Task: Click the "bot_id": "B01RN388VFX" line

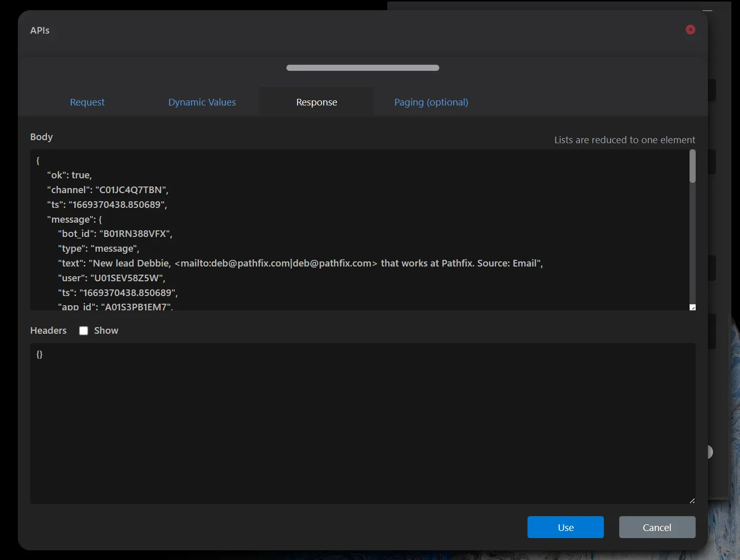Action: [x=115, y=233]
